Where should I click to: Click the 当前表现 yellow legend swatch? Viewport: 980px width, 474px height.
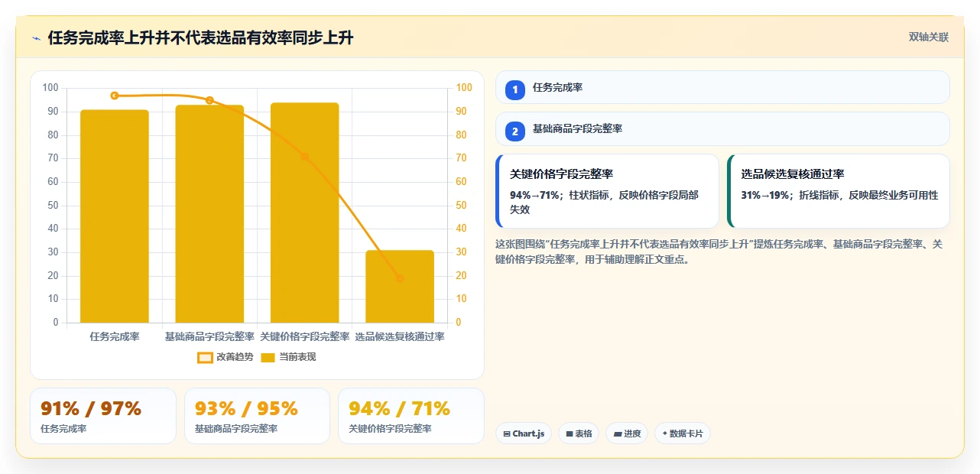[268, 358]
